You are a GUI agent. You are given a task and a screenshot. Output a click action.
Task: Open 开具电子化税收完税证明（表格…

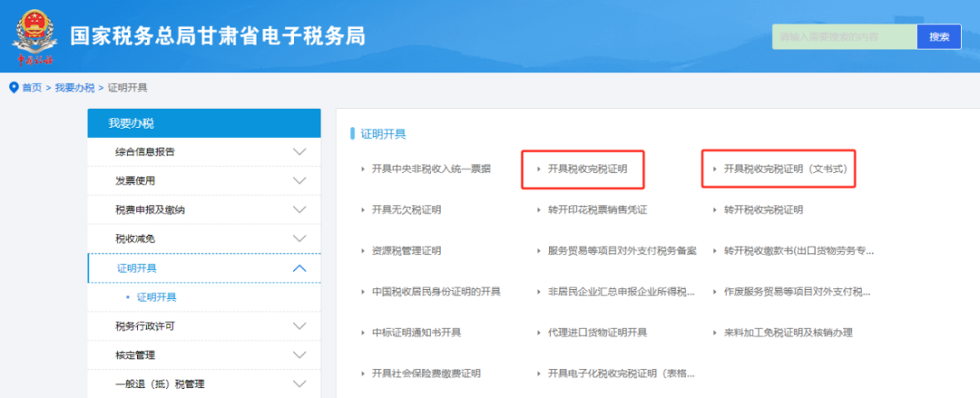[x=622, y=374]
